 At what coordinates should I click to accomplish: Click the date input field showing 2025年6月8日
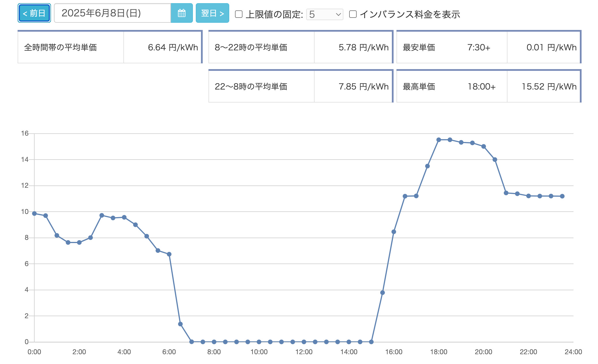click(x=112, y=13)
